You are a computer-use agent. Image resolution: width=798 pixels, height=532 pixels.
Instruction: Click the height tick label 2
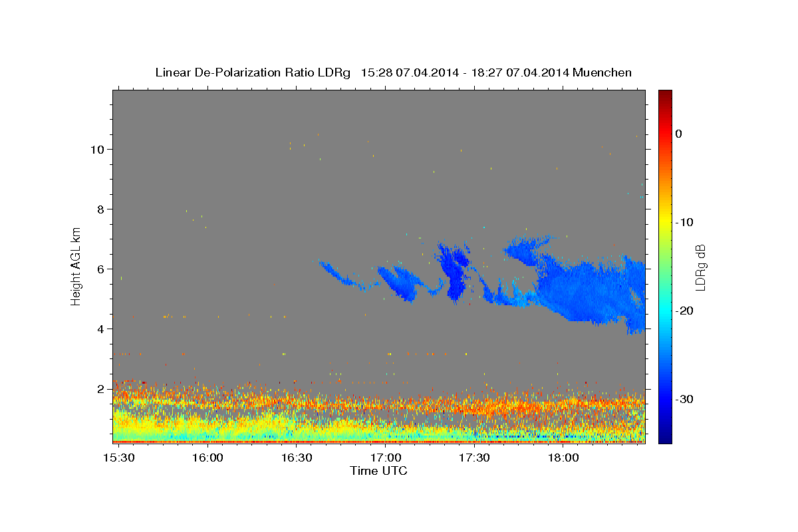tap(100, 388)
